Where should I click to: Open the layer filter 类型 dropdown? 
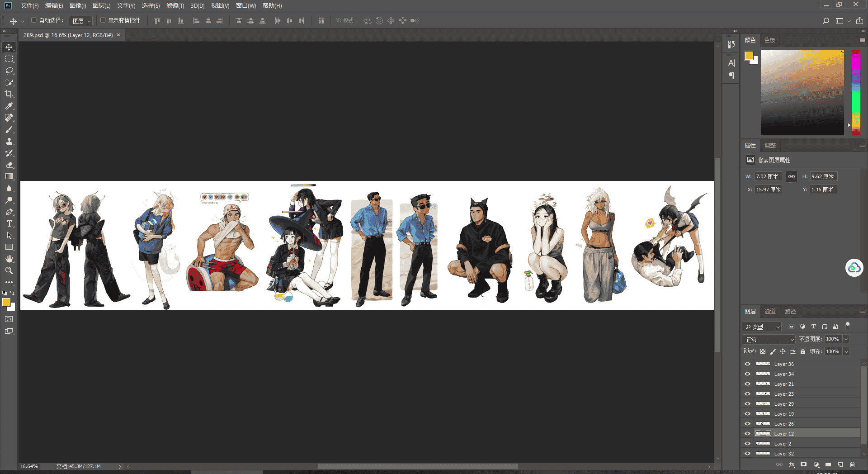[x=762, y=327]
